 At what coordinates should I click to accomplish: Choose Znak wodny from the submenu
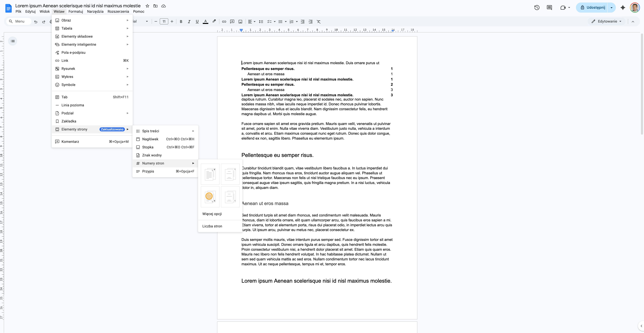click(165, 155)
